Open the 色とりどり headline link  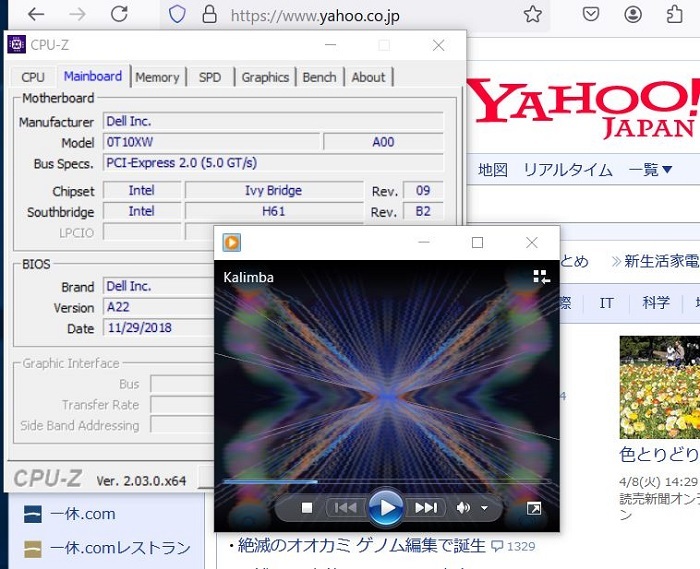pyautogui.click(x=659, y=454)
